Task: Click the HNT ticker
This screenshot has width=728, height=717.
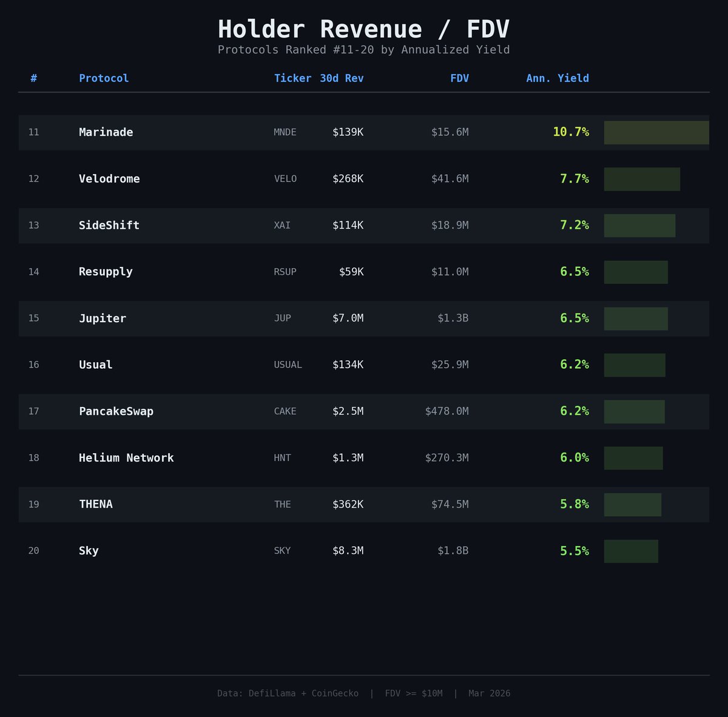Action: point(282,458)
